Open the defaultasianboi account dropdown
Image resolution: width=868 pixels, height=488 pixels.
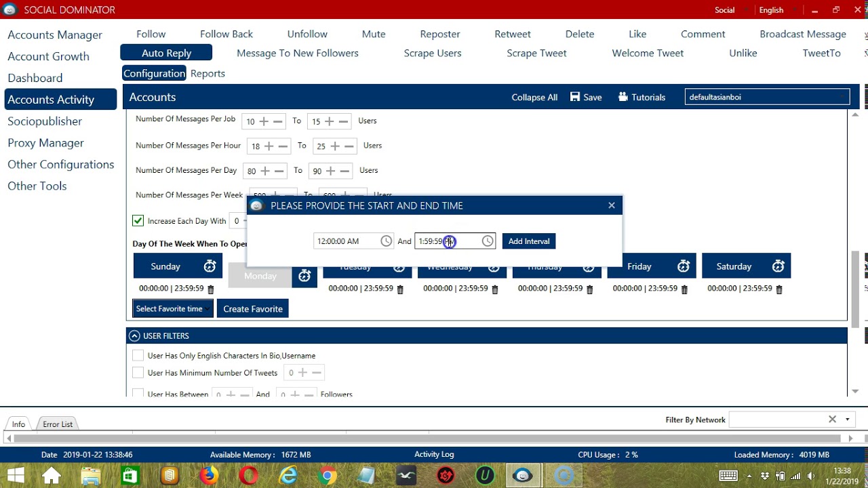point(767,97)
